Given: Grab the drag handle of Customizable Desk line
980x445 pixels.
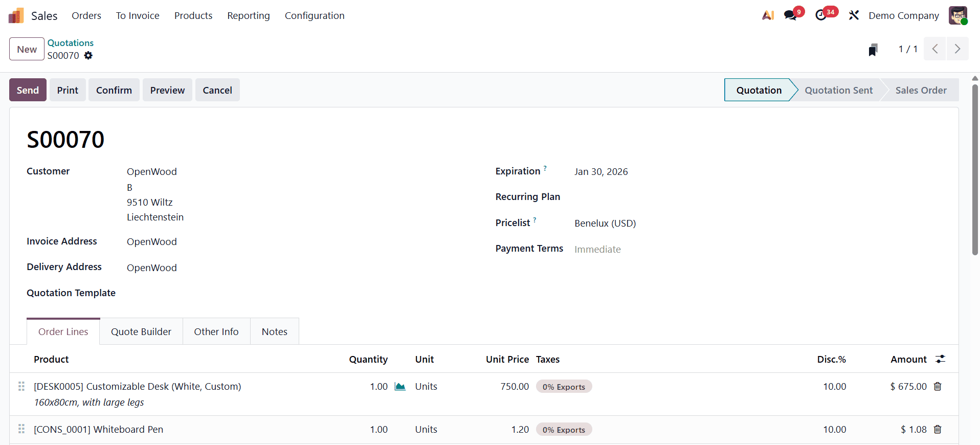Looking at the screenshot, I should click(21, 386).
